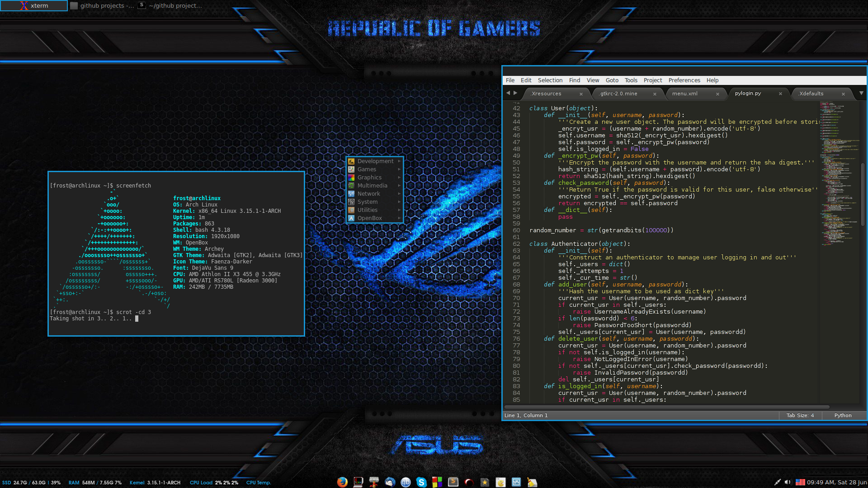Image resolution: width=868 pixels, height=488 pixels.
Task: Open qBittorrent from the dock
Action: 406,482
